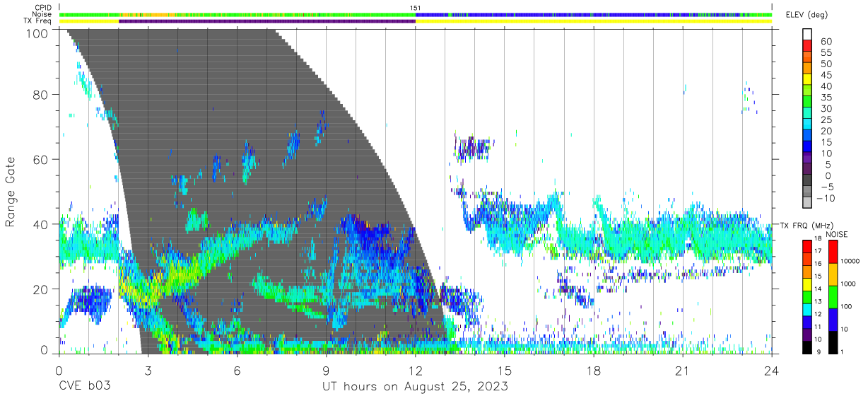Click the 20 tick on Range Gate axis
Screen dimensions: 868x401
tap(42, 288)
